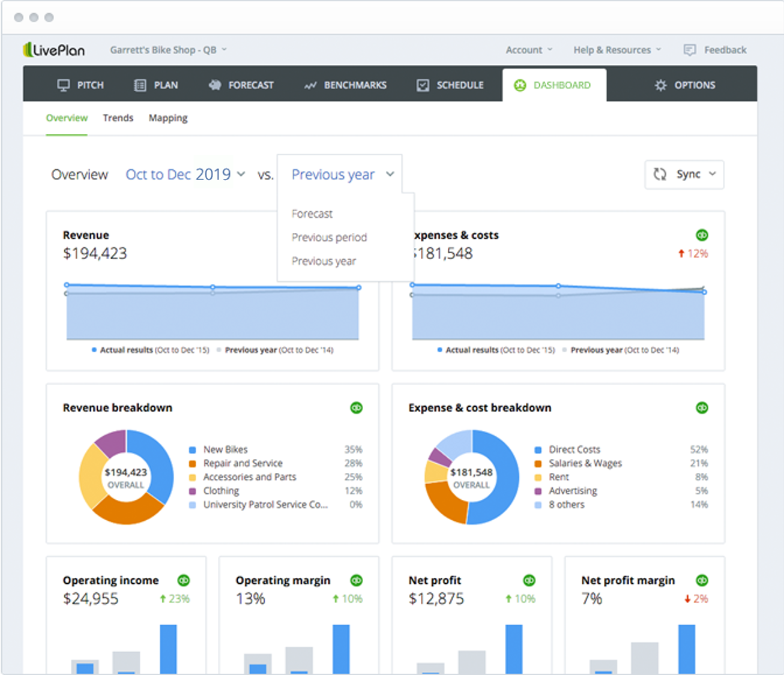
Task: Click the red down 2% indicator
Action: pyautogui.click(x=696, y=599)
